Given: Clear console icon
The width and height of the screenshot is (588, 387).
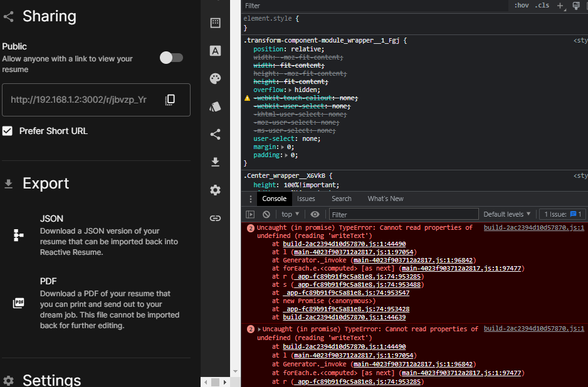Looking at the screenshot, I should coord(266,214).
